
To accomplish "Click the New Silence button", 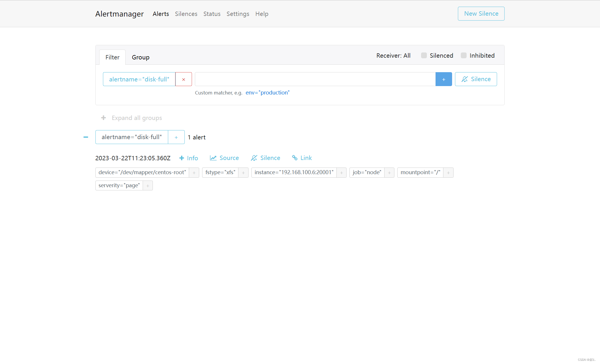I will pos(481,14).
